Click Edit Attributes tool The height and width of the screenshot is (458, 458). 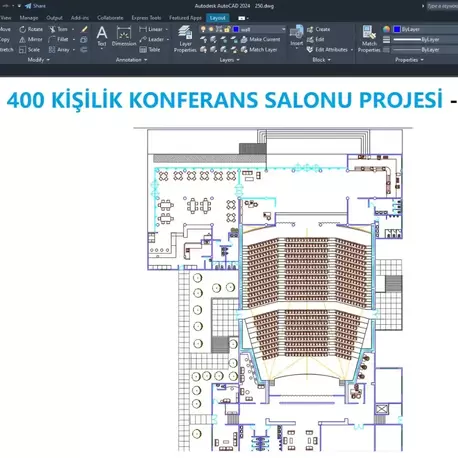coord(327,50)
